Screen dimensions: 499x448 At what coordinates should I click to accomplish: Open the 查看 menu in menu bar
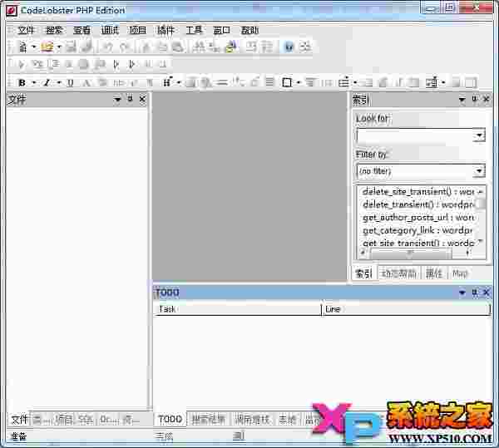click(x=82, y=30)
